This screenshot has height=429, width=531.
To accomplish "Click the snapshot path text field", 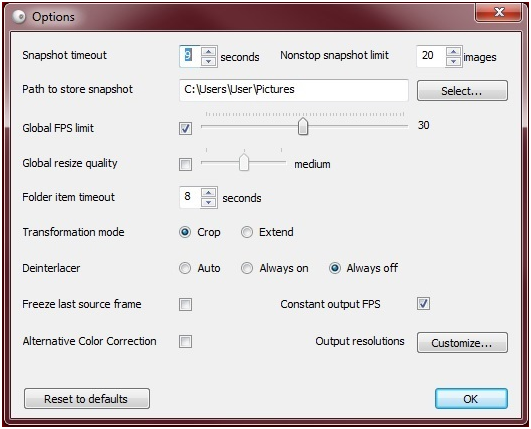I will pos(294,90).
